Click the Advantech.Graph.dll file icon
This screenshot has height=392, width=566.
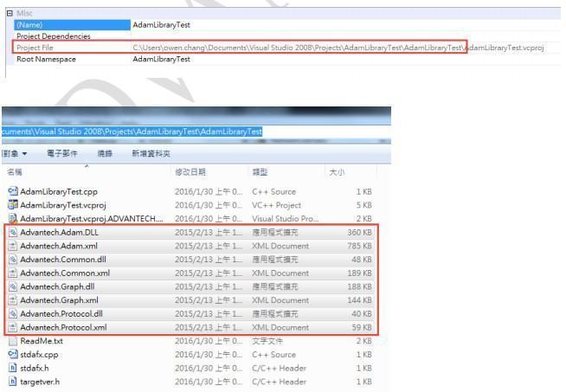[13, 286]
